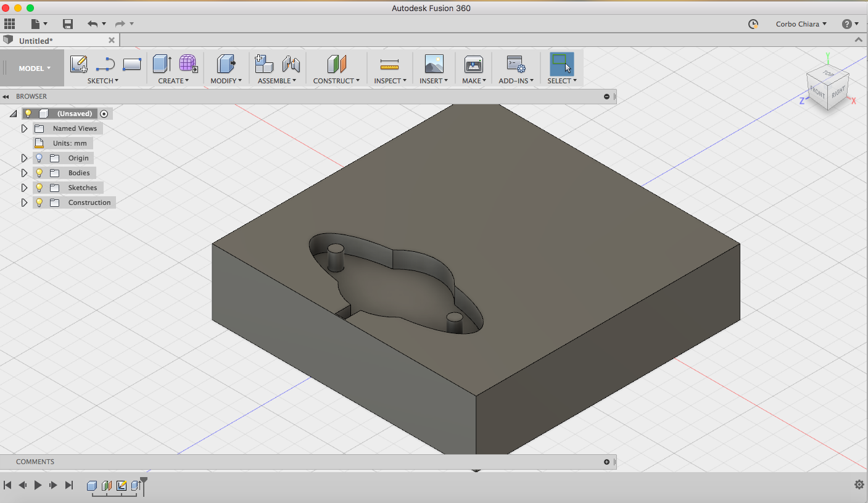Play the timeline

tap(38, 485)
